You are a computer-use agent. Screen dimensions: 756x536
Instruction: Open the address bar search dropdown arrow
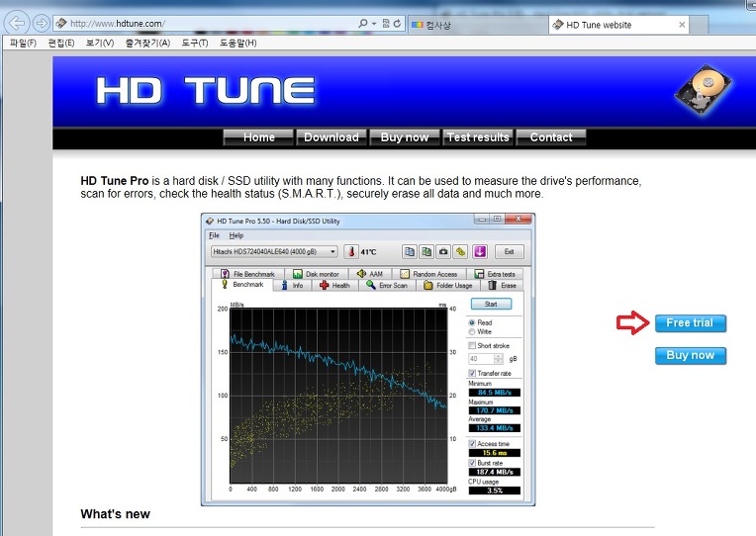click(x=374, y=23)
